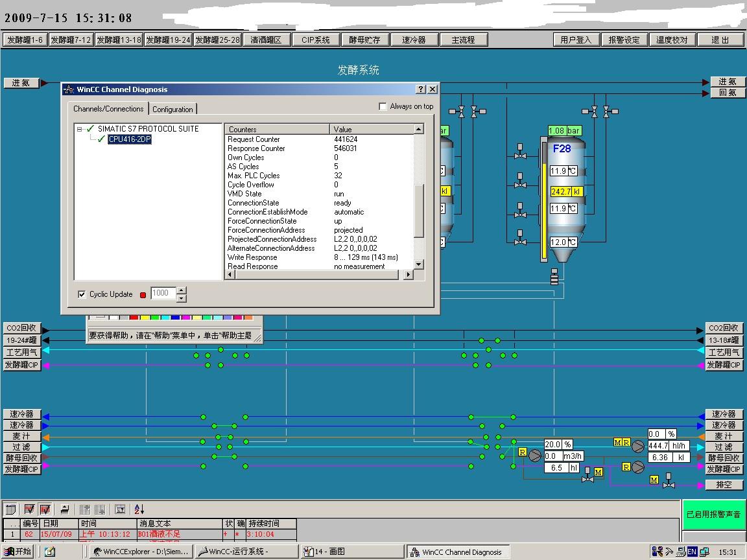Click the pump symbol next to 444.7 hl/h
This screenshot has width=747, height=560.
(x=638, y=446)
